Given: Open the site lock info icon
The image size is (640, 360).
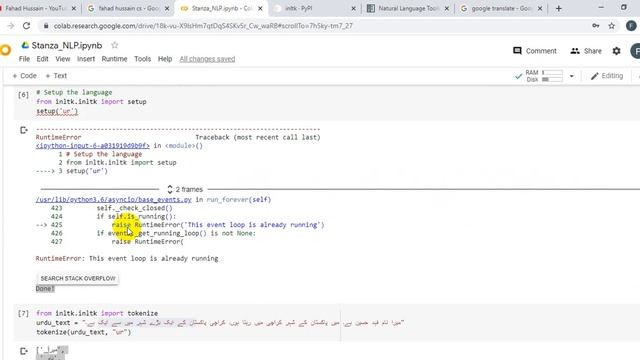Looking at the screenshot, I should [46, 26].
